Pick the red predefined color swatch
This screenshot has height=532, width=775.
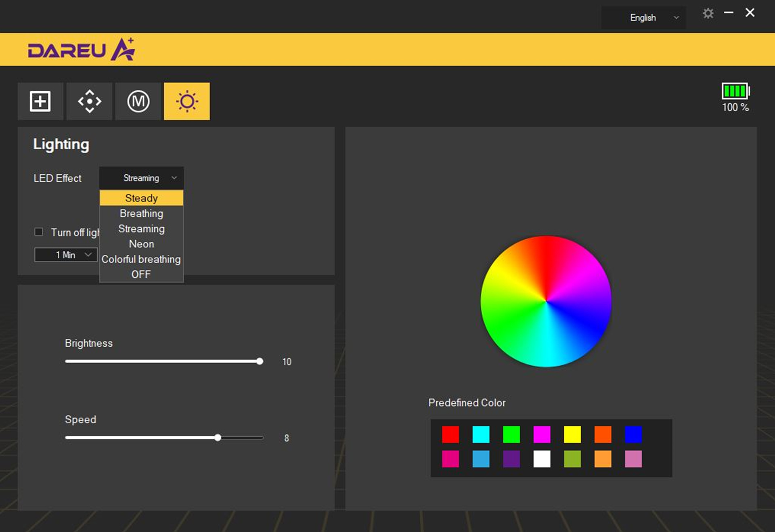(450, 434)
